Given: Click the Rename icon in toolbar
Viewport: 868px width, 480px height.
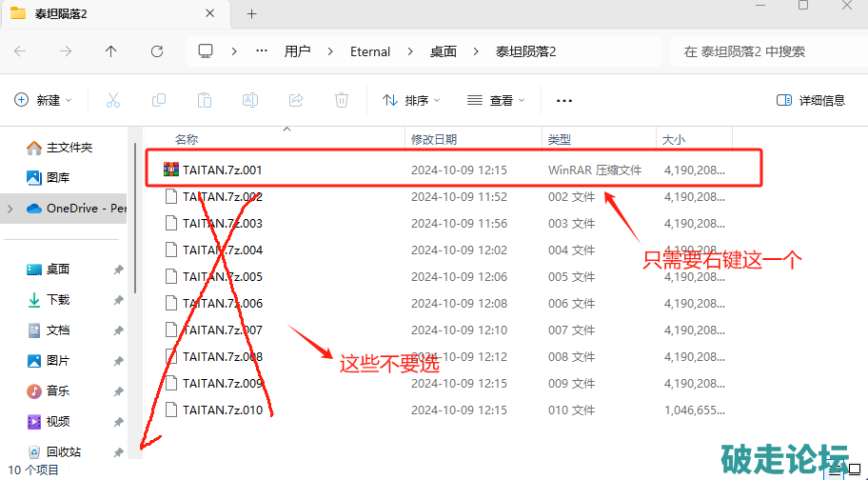Looking at the screenshot, I should [250, 100].
